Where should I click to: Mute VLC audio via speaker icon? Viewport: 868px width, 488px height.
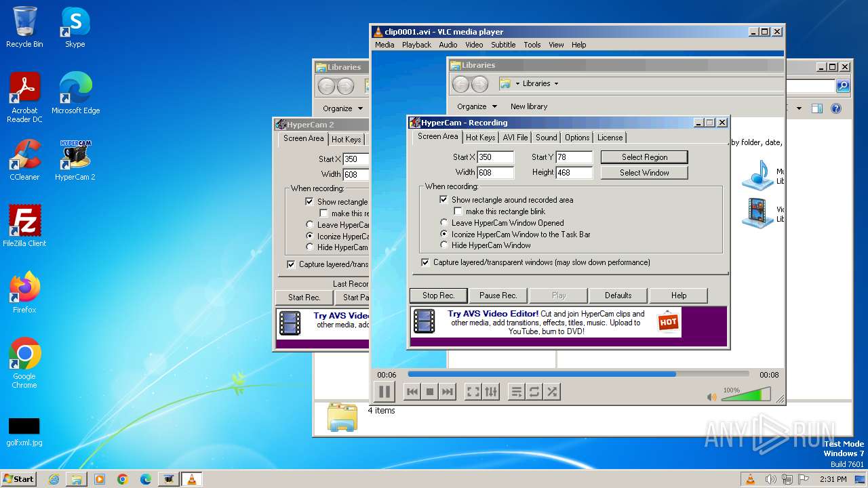(711, 397)
